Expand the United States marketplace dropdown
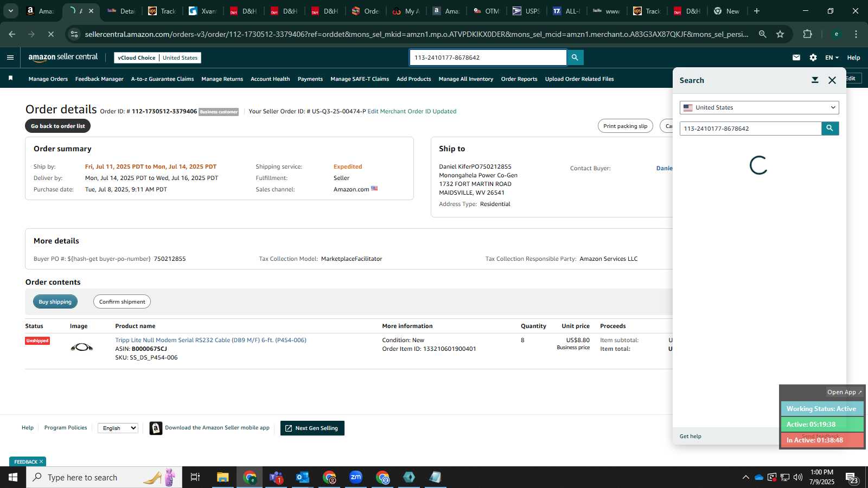 tap(759, 107)
